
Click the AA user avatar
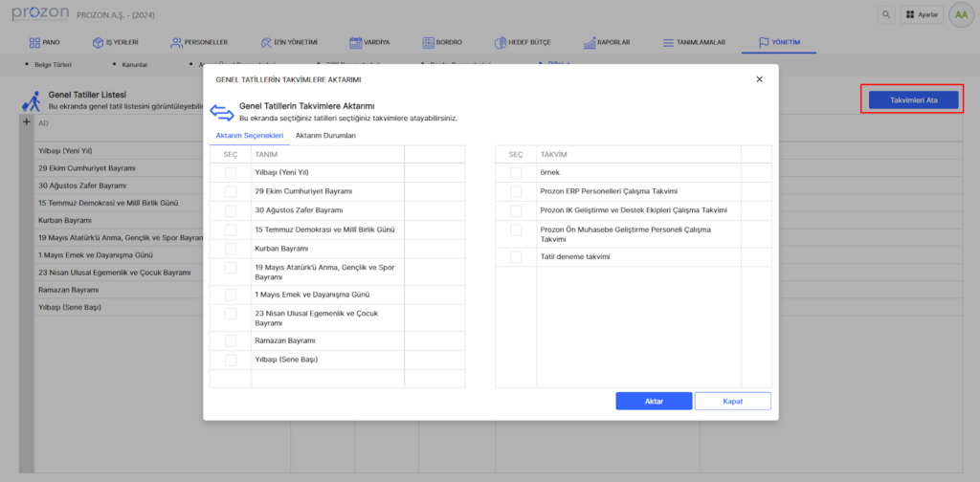[959, 14]
